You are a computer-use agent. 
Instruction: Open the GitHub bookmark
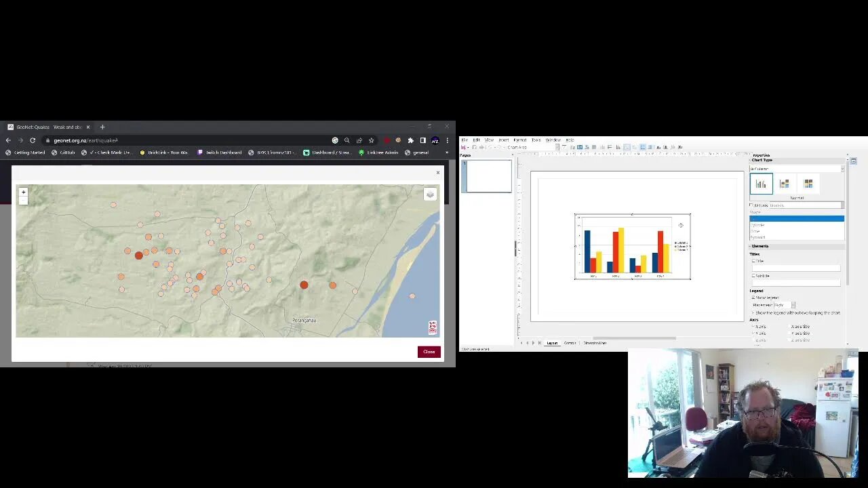tap(63, 152)
